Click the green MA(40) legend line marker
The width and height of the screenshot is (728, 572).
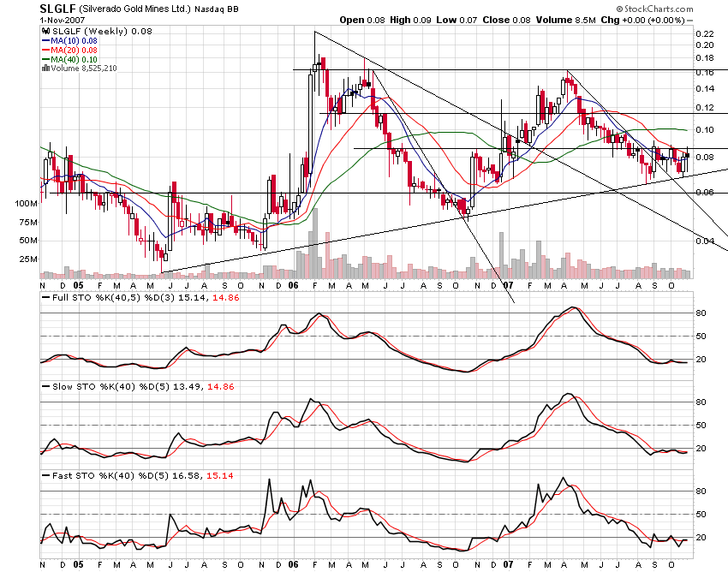45,59
